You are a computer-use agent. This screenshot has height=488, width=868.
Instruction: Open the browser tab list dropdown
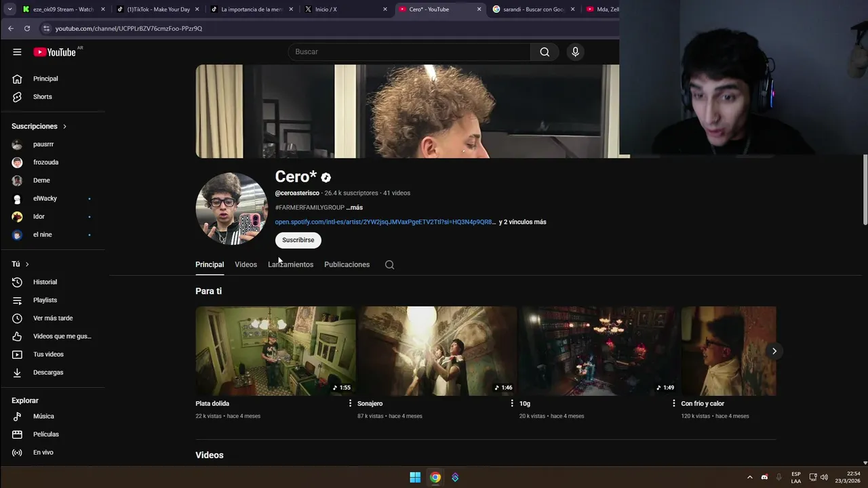(x=9, y=9)
